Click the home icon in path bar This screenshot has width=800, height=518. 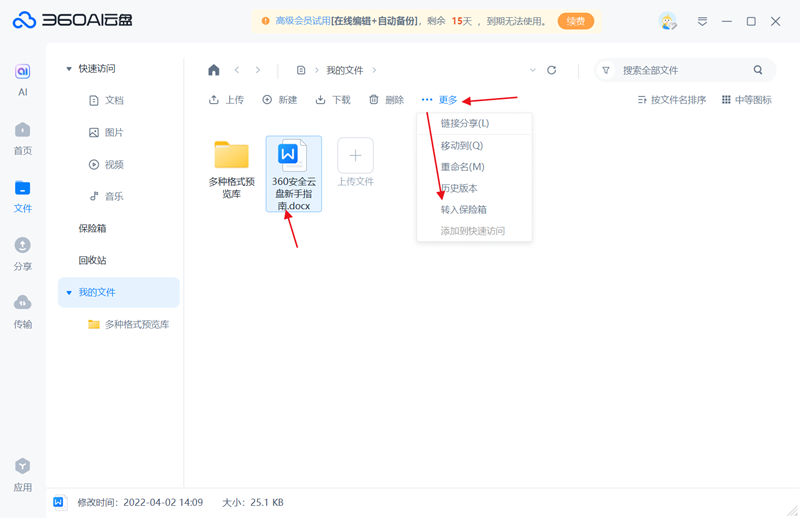(x=214, y=70)
